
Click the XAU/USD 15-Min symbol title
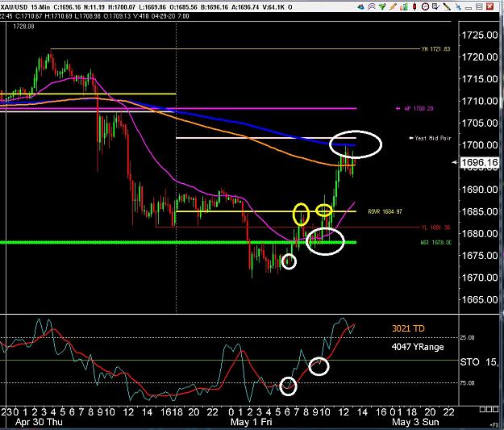point(25,6)
